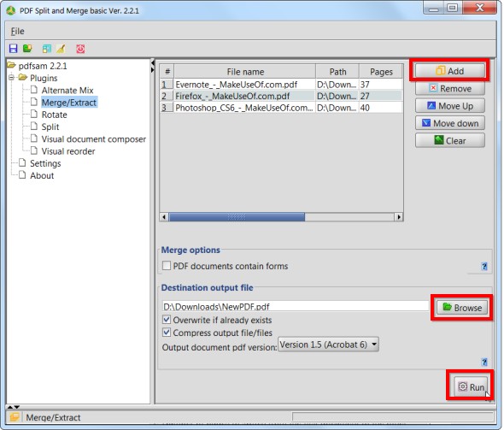Select Photoshop_CS6_-_MakeUseOf.com row

(x=281, y=108)
